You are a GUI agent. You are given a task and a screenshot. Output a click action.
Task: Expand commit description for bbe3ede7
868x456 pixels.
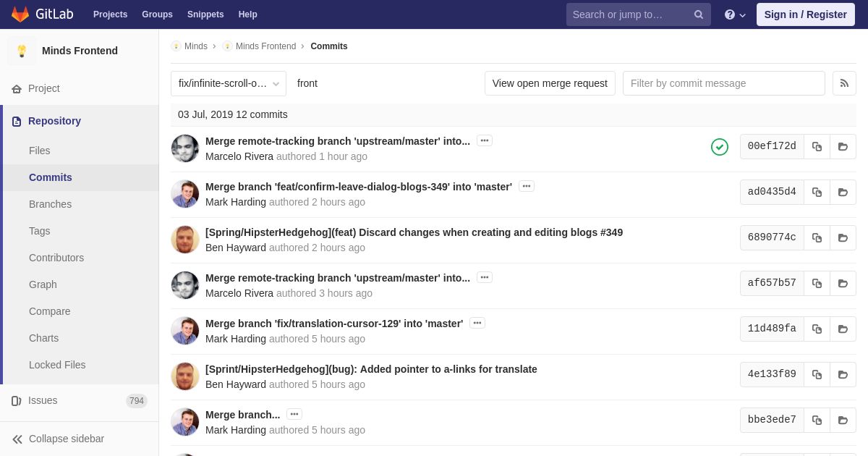pyautogui.click(x=294, y=414)
